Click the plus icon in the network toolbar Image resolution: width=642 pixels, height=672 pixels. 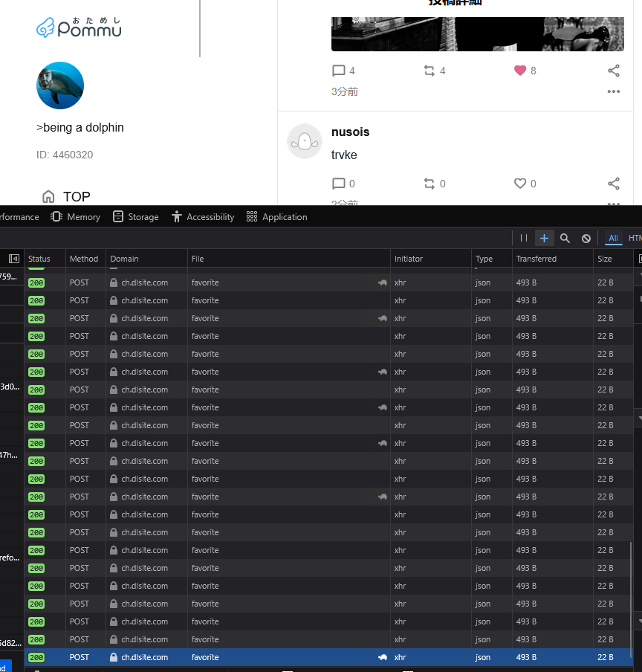point(544,238)
